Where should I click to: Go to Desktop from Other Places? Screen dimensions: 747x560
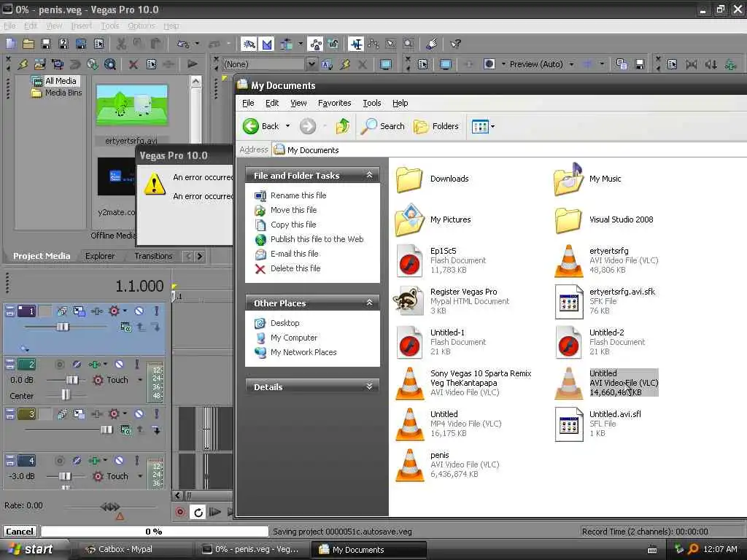coord(285,323)
